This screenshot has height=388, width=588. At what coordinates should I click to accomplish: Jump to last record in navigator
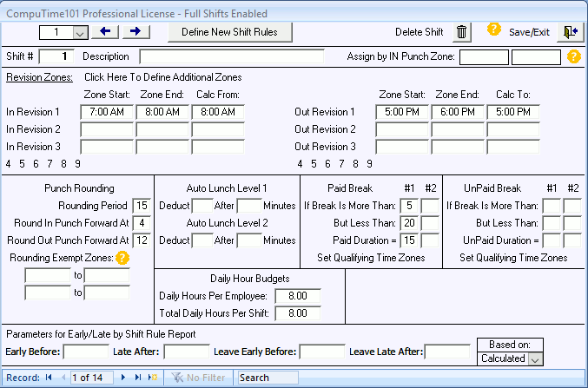point(137,378)
